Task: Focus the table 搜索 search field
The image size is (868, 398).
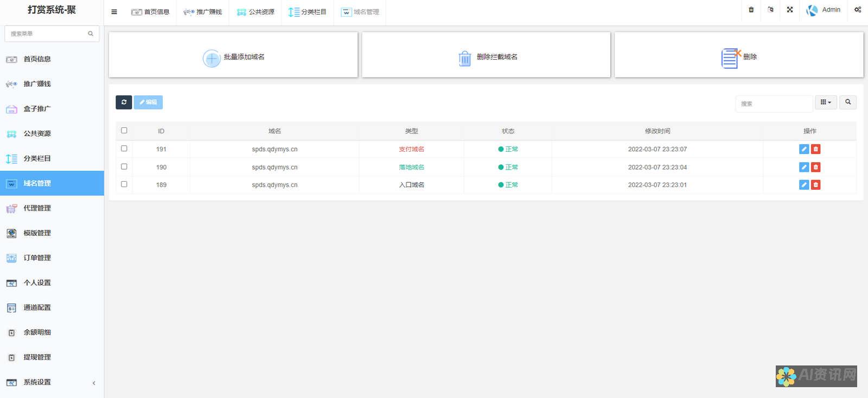Action: click(x=774, y=104)
